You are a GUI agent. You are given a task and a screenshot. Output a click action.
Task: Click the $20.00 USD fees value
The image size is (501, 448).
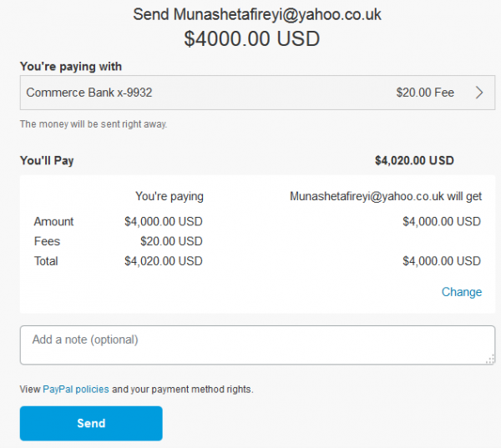coord(171,241)
